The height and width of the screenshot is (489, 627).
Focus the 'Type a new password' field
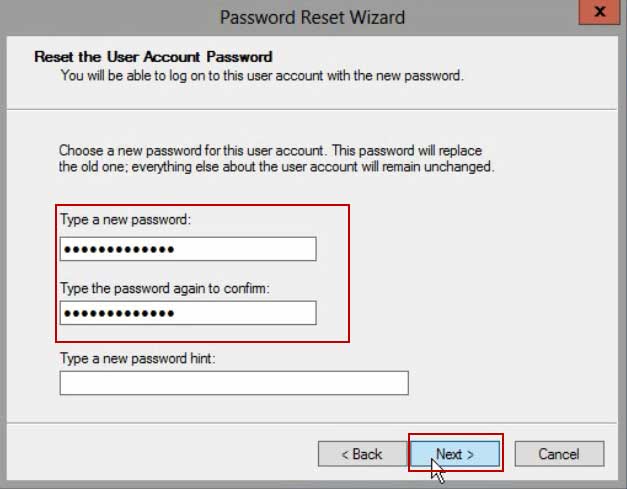click(188, 249)
